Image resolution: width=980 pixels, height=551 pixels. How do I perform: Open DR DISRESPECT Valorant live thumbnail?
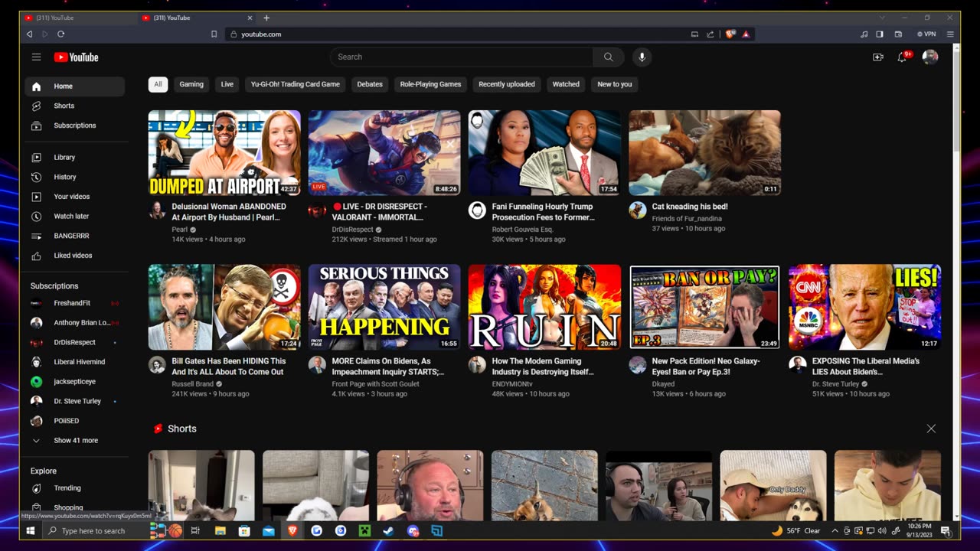coord(384,153)
